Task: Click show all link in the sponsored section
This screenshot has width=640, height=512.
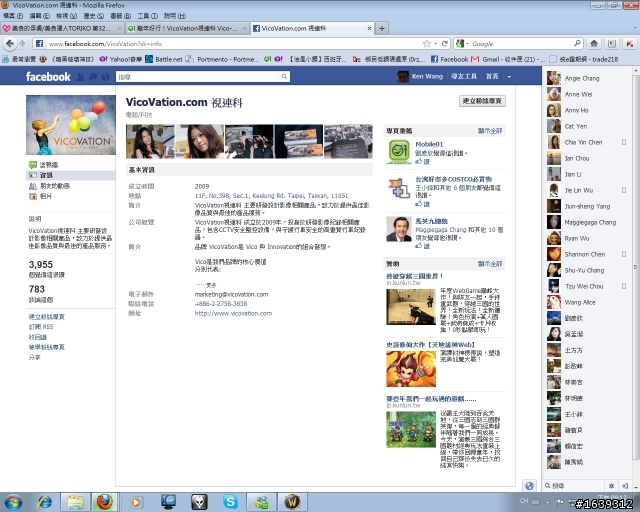Action: [x=490, y=264]
